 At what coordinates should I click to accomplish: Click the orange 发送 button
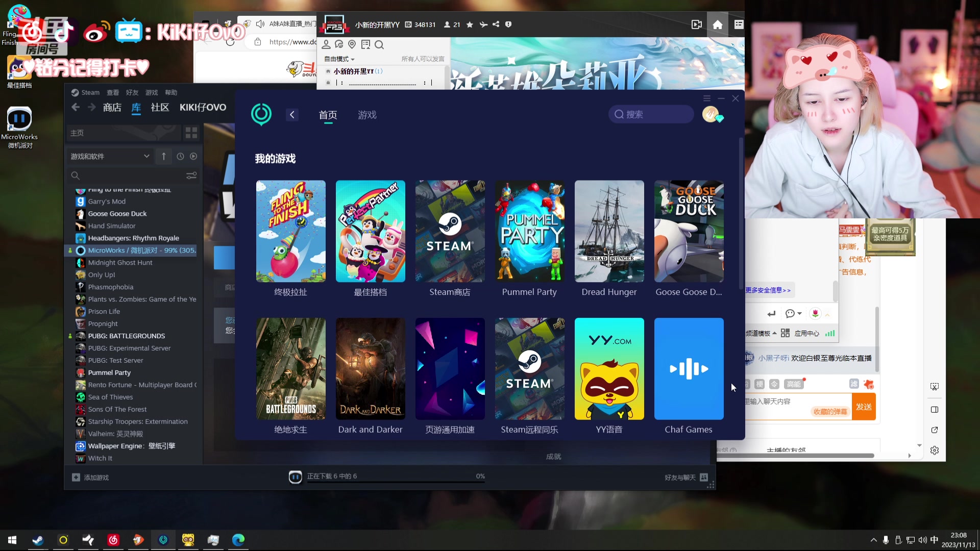click(x=864, y=407)
